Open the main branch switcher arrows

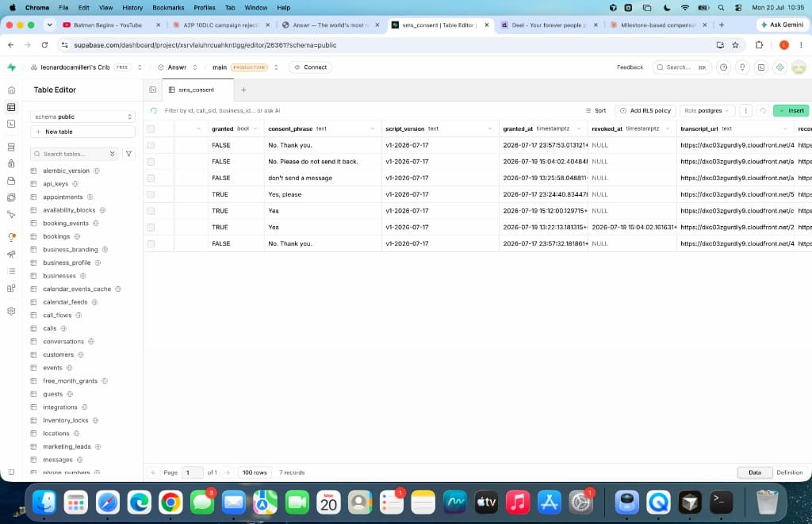point(276,67)
